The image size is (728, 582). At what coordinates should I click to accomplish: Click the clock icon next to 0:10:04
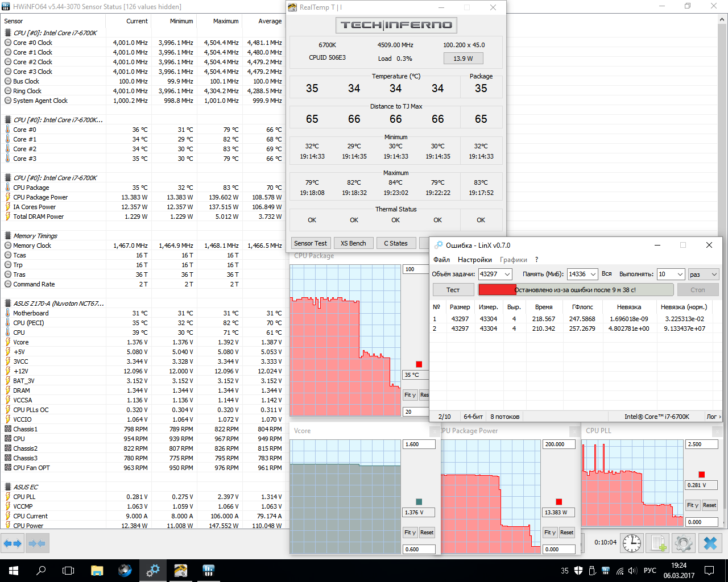pos(632,543)
